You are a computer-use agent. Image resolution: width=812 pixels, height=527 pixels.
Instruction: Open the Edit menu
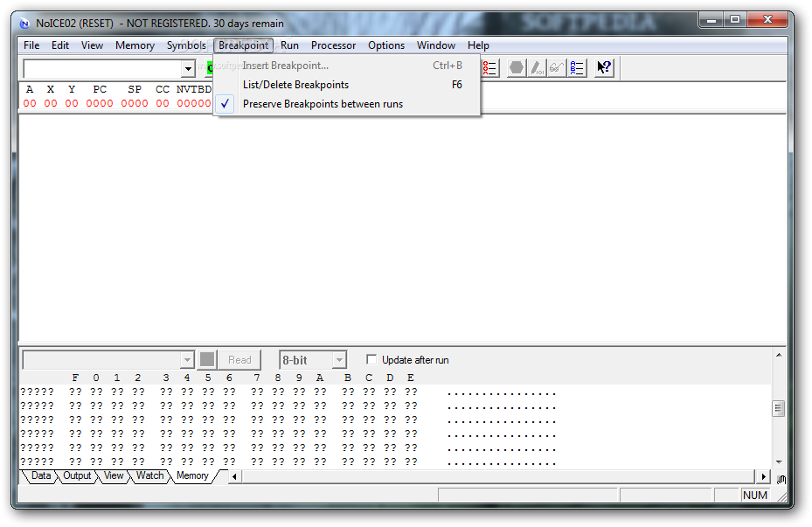tap(60, 45)
